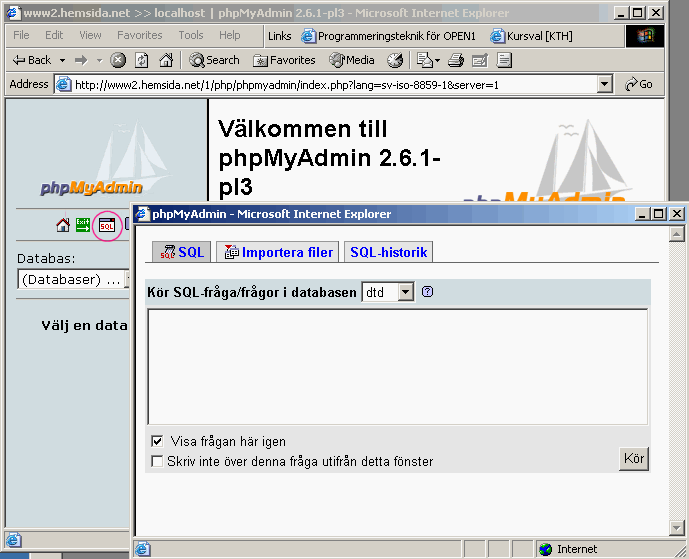Click the Refresh page icon
The height and width of the screenshot is (559, 689).
[x=141, y=60]
